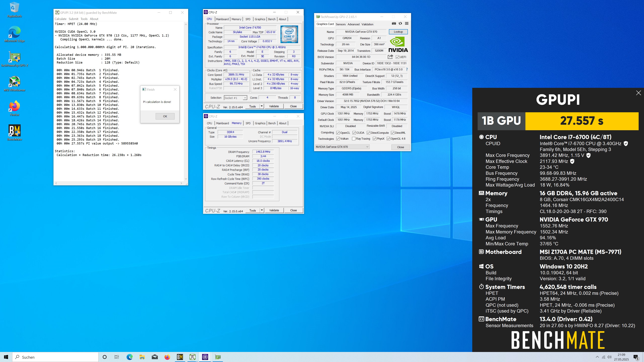This screenshot has height=362, width=644.
Task: Select the Firefox desktop shortcut
Action: (x=14, y=108)
